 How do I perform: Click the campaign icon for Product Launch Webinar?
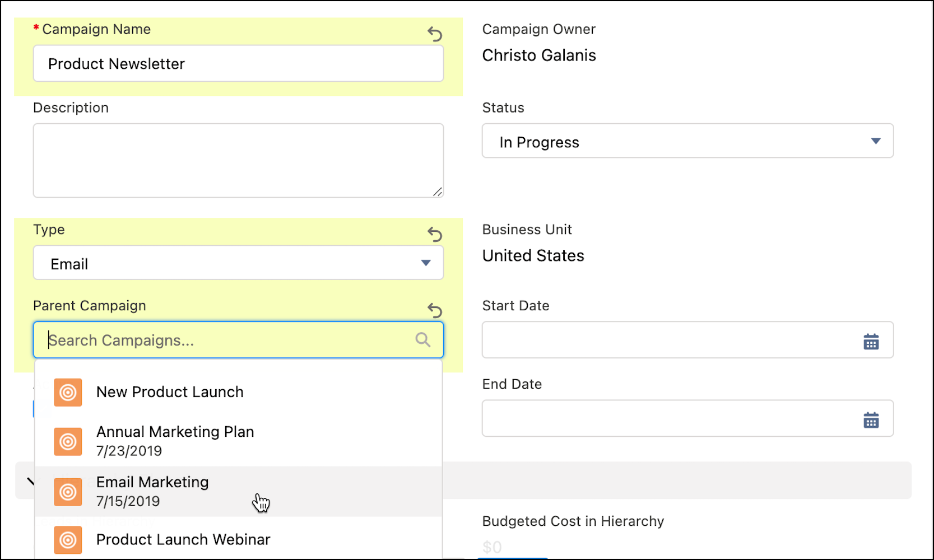68,540
